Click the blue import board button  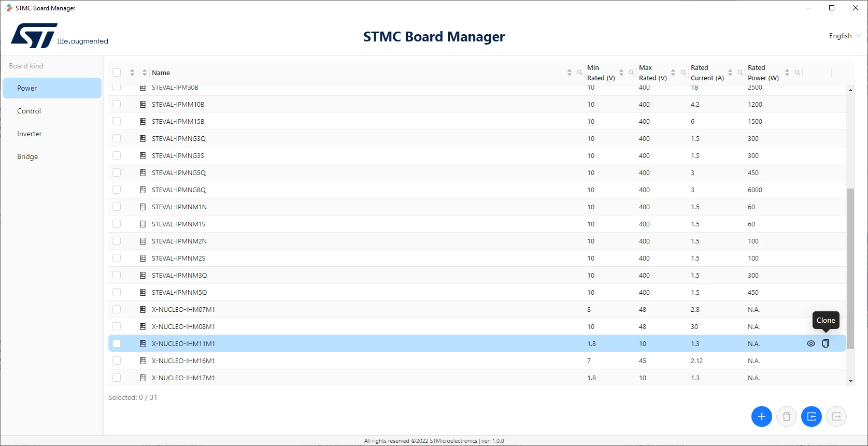(812, 416)
